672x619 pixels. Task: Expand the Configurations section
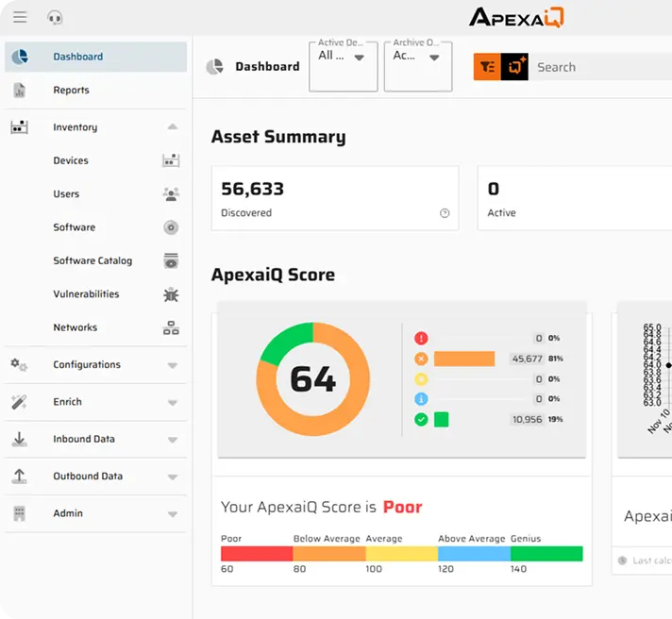[x=172, y=365]
